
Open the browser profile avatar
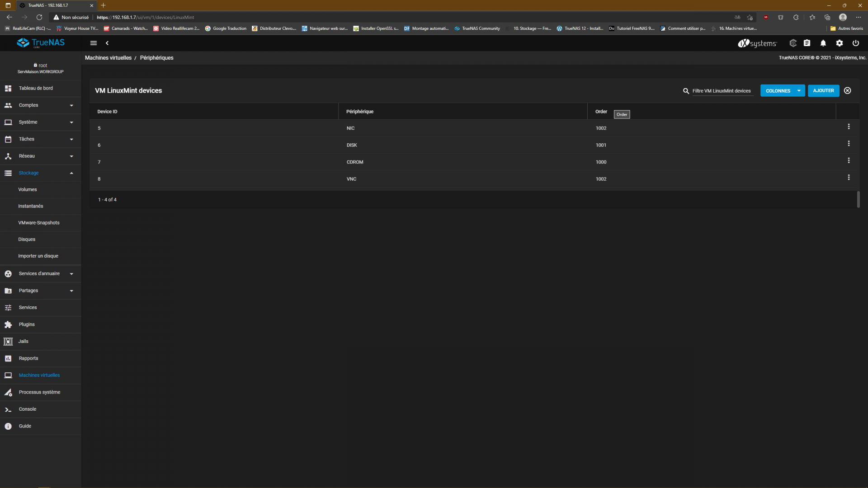coord(843,17)
